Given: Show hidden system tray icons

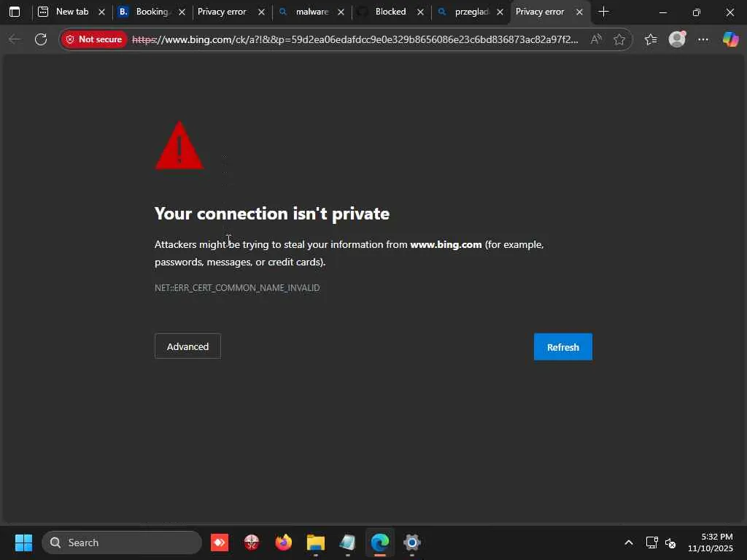Looking at the screenshot, I should pyautogui.click(x=628, y=542).
